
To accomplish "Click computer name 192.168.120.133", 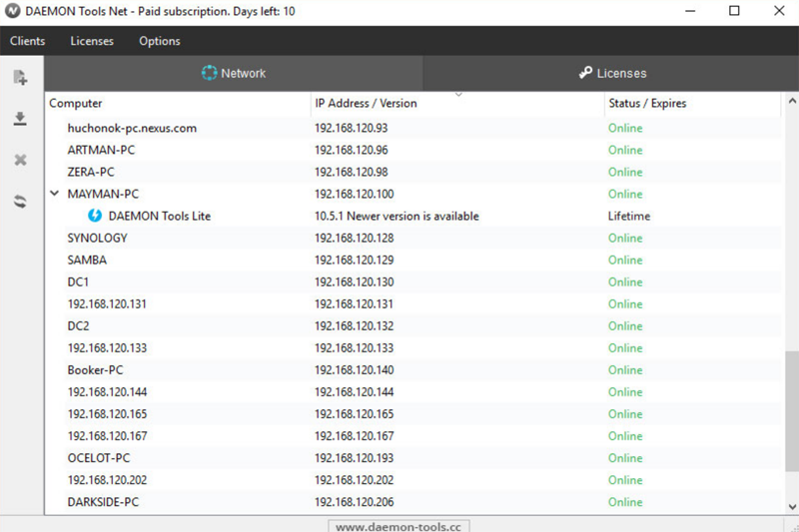I will [107, 347].
